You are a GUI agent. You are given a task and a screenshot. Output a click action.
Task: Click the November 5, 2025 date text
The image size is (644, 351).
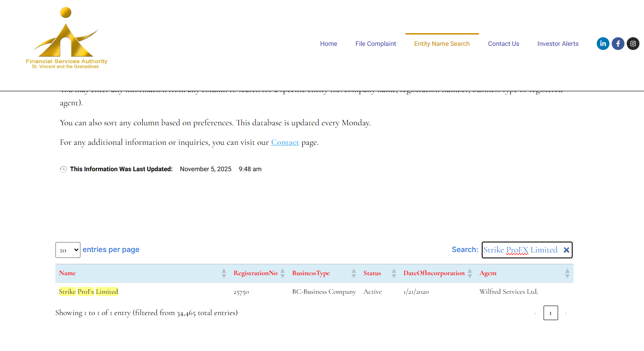click(206, 169)
